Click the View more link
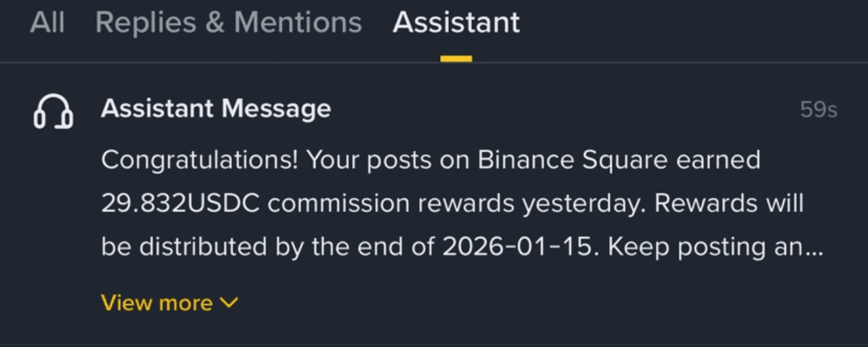 coord(157,303)
